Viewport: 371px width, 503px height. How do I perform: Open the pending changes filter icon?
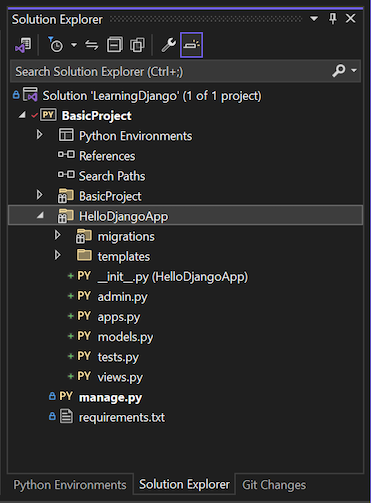click(x=55, y=45)
